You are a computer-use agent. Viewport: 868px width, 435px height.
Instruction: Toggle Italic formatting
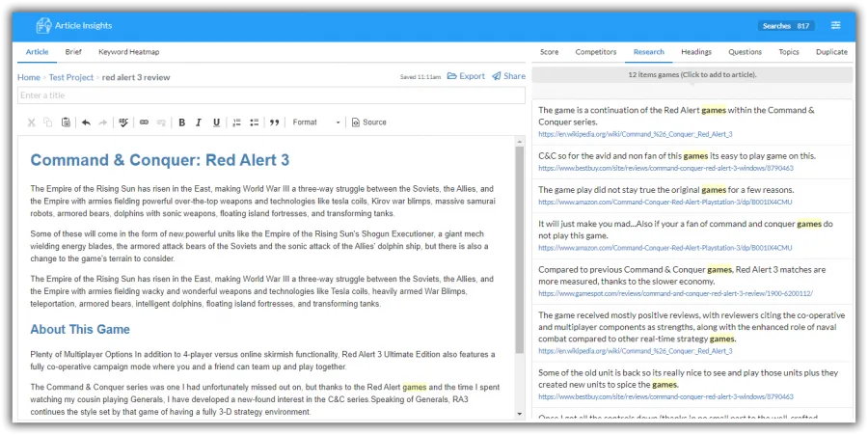tap(199, 122)
